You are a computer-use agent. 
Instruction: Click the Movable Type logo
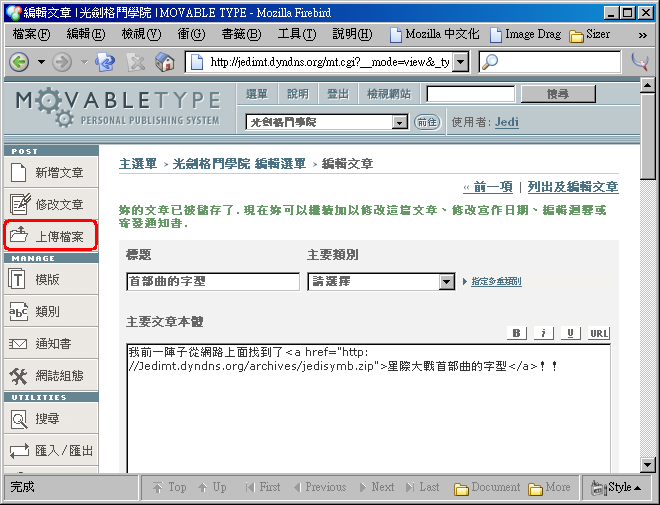(x=118, y=108)
